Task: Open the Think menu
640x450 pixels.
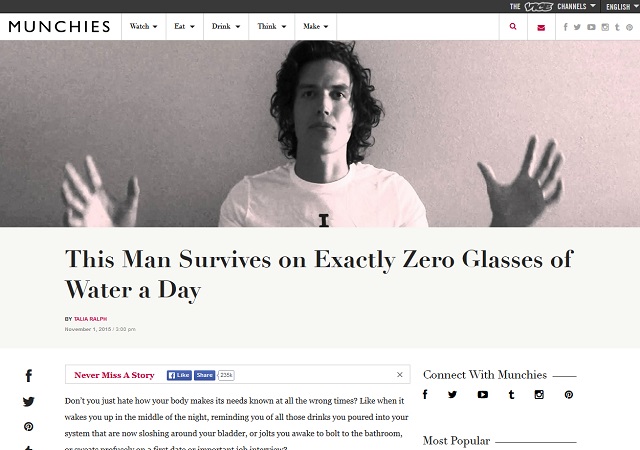Action: point(271,26)
